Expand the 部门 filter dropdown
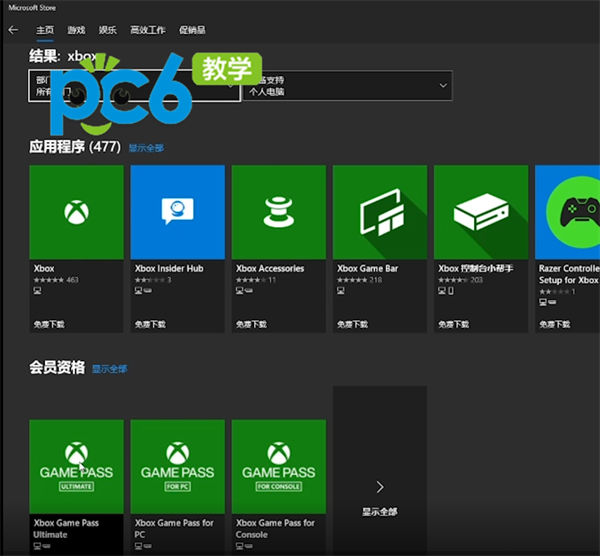The width and height of the screenshot is (600, 556). click(x=134, y=86)
